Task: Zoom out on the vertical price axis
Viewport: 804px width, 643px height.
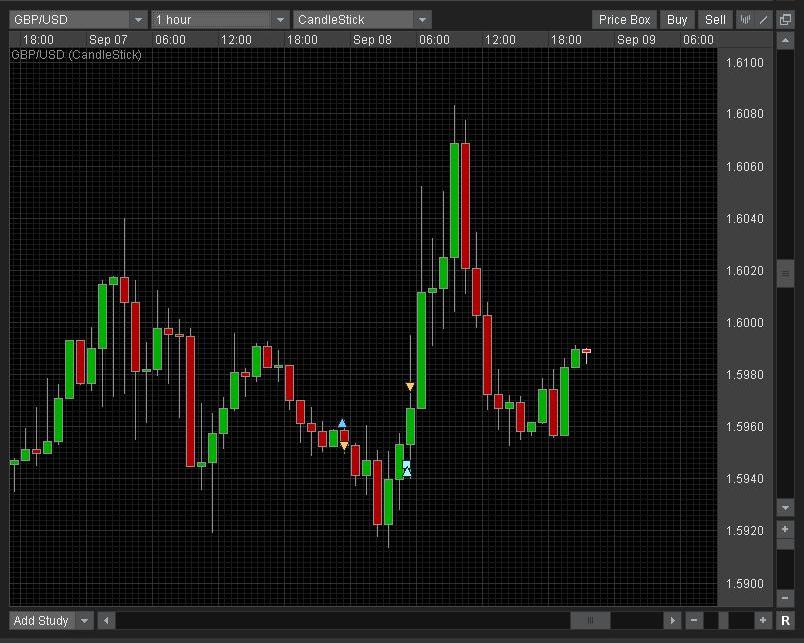Action: pos(785,595)
